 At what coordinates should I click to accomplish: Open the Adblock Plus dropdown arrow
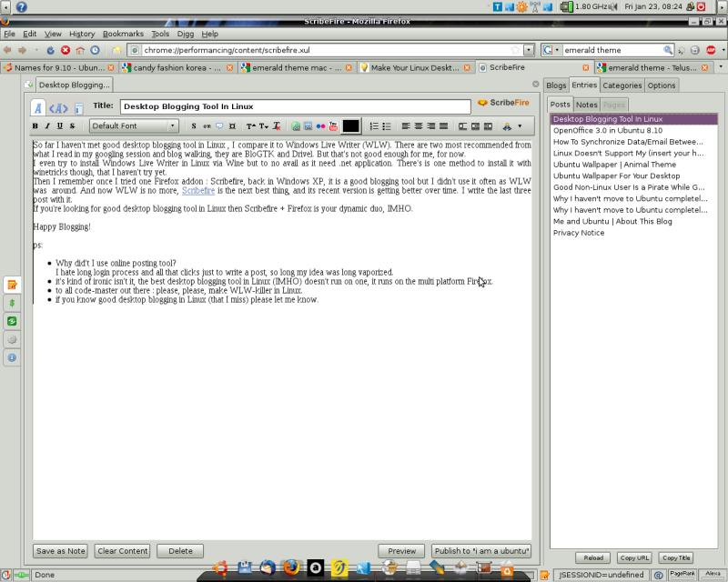tap(723, 50)
